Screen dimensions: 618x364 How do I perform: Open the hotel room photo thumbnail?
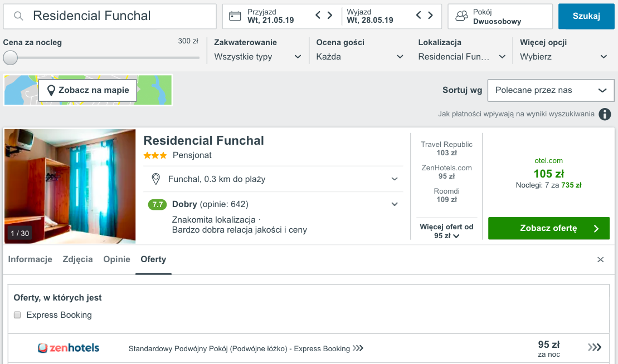[70, 186]
